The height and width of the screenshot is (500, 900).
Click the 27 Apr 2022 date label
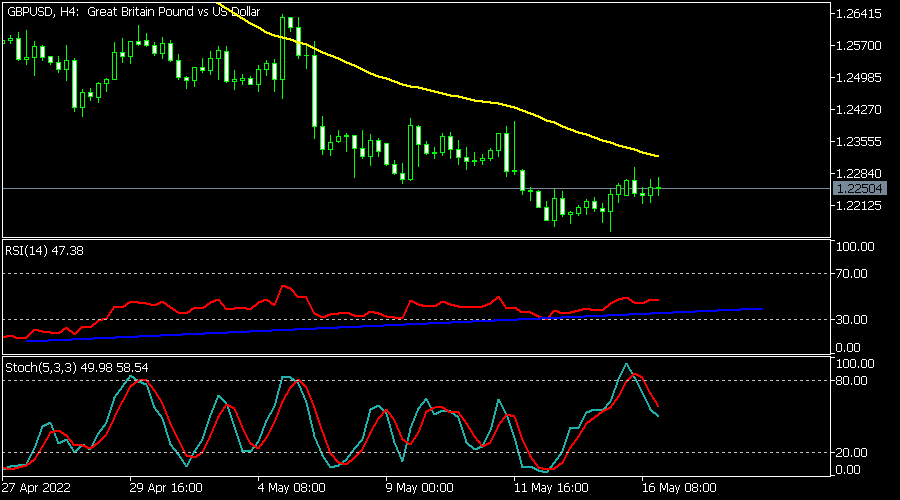[36, 488]
